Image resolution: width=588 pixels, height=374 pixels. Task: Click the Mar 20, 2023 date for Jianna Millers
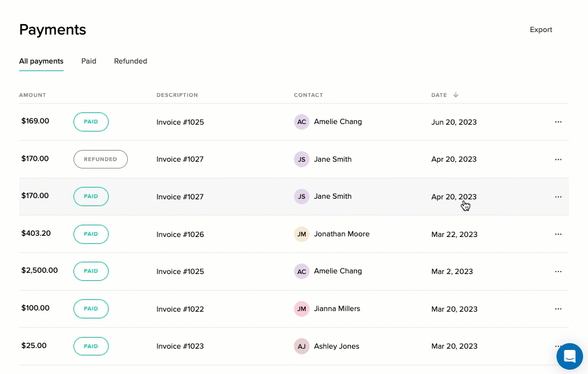pyautogui.click(x=454, y=309)
